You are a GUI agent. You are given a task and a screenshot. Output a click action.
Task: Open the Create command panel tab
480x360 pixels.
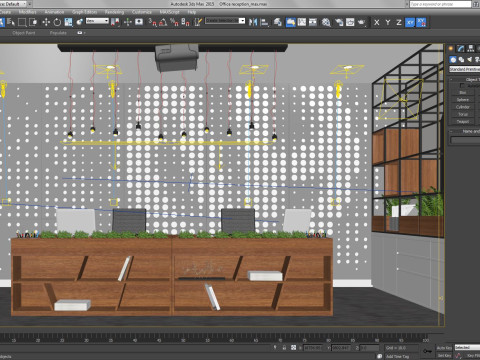click(x=451, y=49)
